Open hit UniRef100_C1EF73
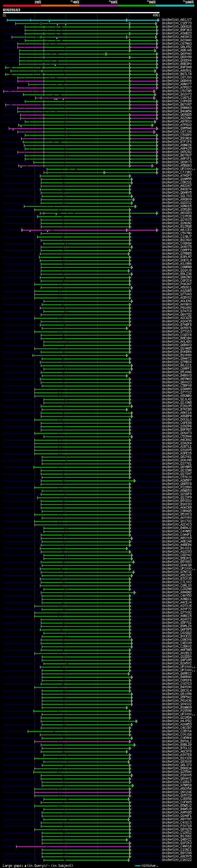The width and height of the screenshot is (197, 868). (177, 23)
